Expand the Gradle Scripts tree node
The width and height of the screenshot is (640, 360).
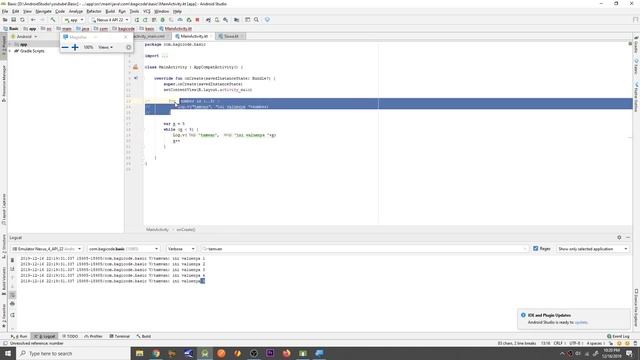click(x=10, y=51)
